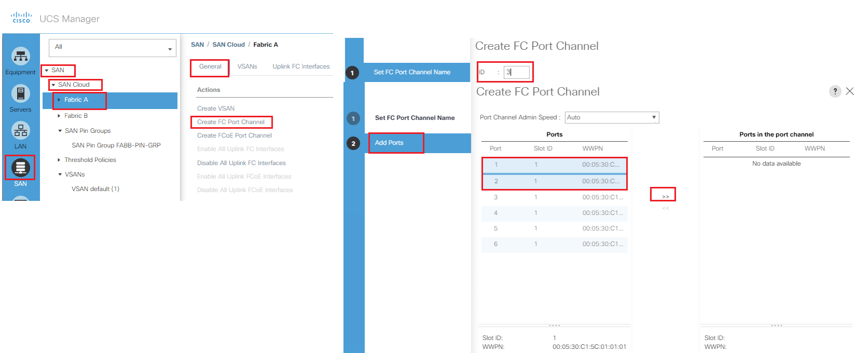Screen dimensions: 868x353
Task: Select port 5 row in Ports table
Action: (554, 228)
